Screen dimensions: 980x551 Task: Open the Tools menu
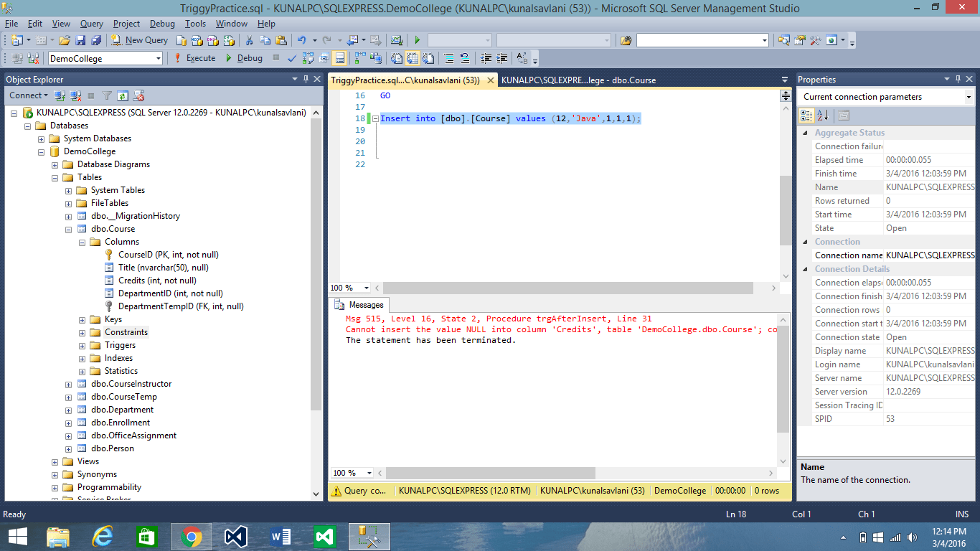[x=195, y=24]
